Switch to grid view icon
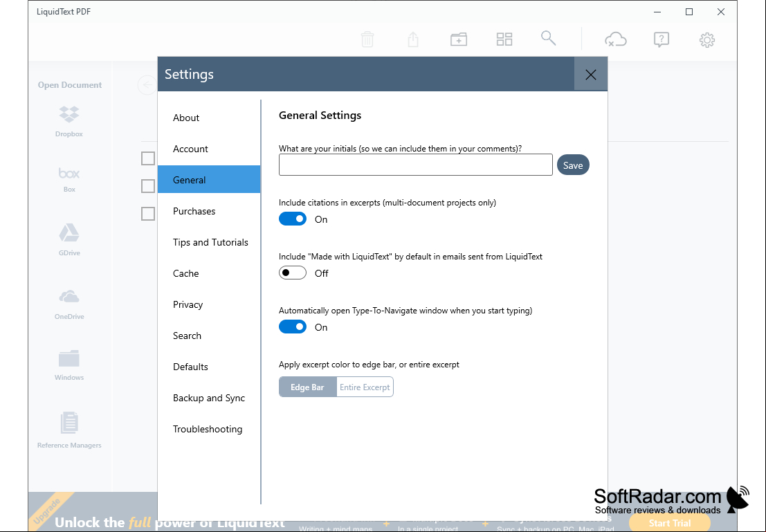The image size is (766, 532). pyautogui.click(x=504, y=39)
